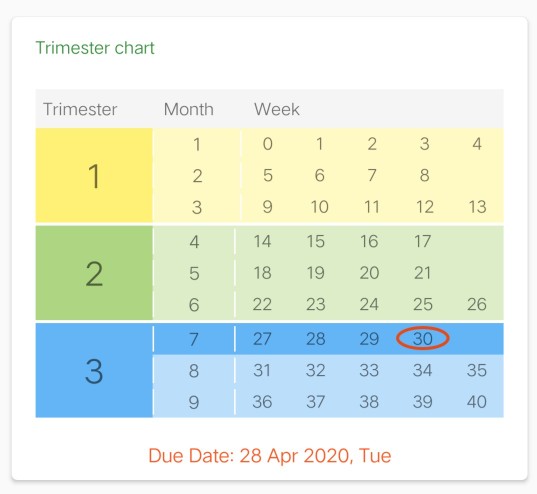Click the Trimester column header
This screenshot has height=494, width=537.
(80, 109)
